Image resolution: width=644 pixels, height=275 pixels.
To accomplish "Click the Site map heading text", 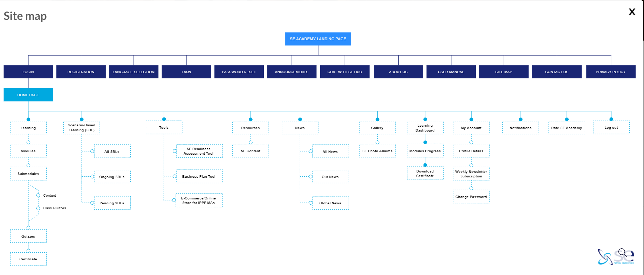I will point(25,16).
